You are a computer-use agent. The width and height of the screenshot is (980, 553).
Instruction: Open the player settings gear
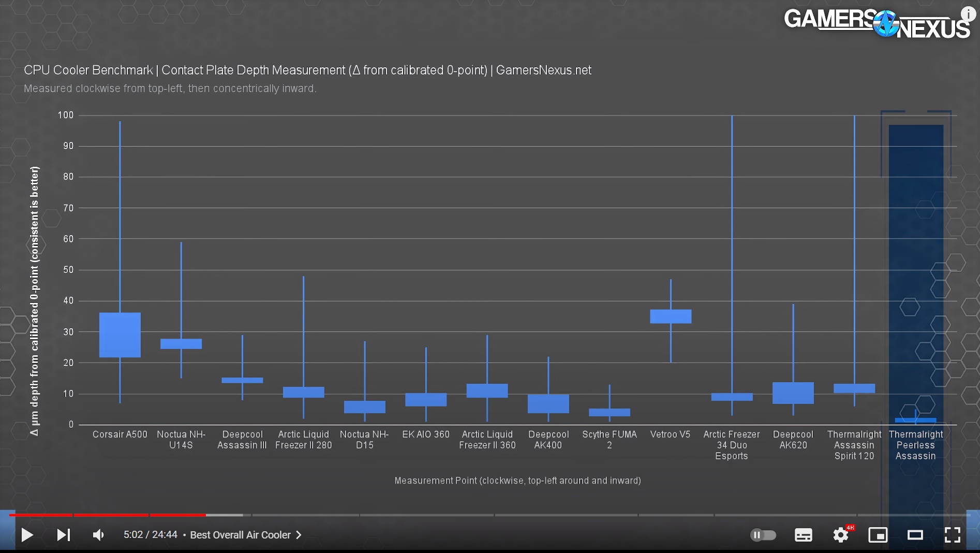pyautogui.click(x=840, y=535)
